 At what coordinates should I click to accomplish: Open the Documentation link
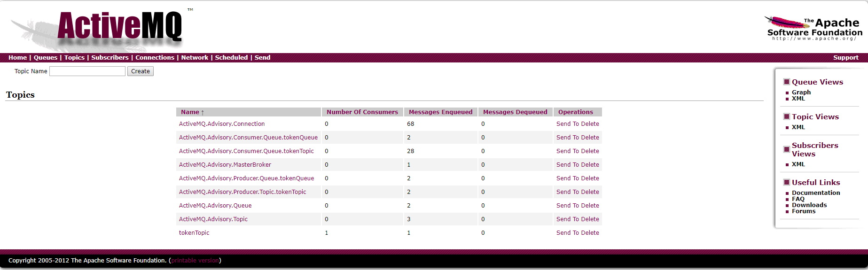[x=816, y=193]
